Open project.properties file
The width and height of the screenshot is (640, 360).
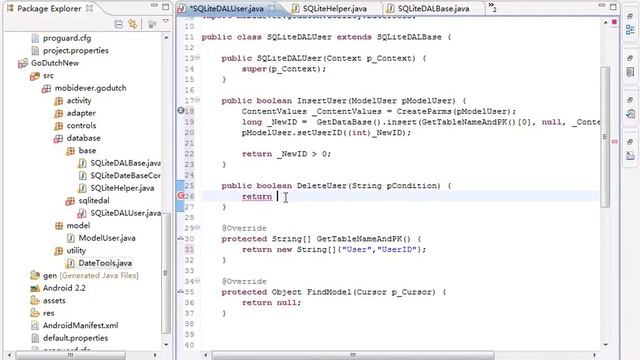[76, 51]
